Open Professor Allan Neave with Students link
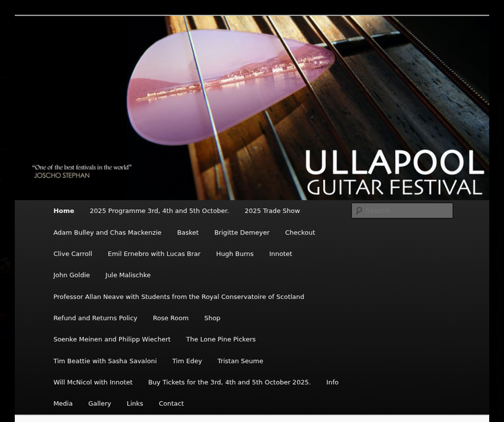The height and width of the screenshot is (422, 504). click(179, 297)
